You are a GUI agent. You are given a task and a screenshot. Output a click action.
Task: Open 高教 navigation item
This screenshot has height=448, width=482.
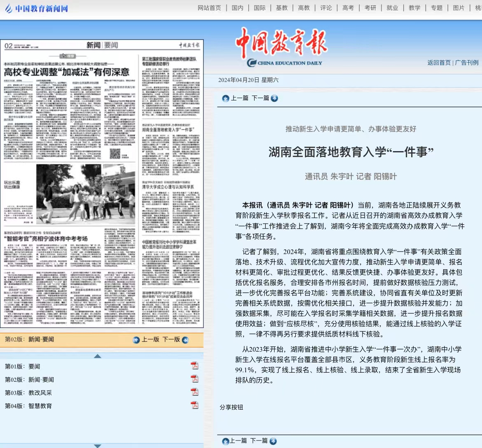point(304,8)
